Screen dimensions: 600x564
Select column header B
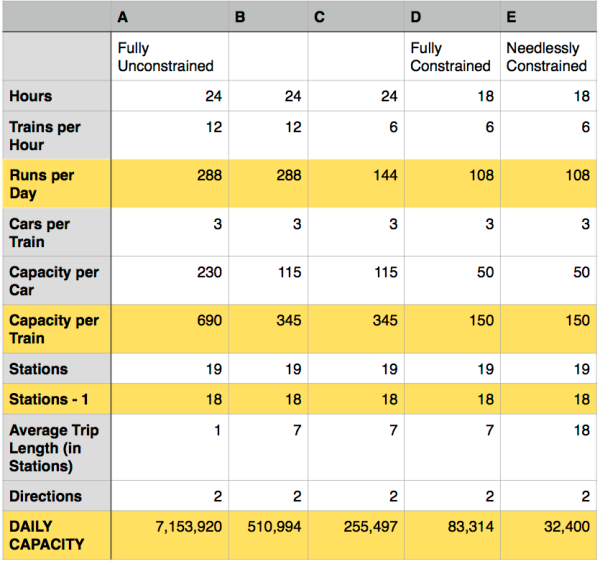coord(268,17)
